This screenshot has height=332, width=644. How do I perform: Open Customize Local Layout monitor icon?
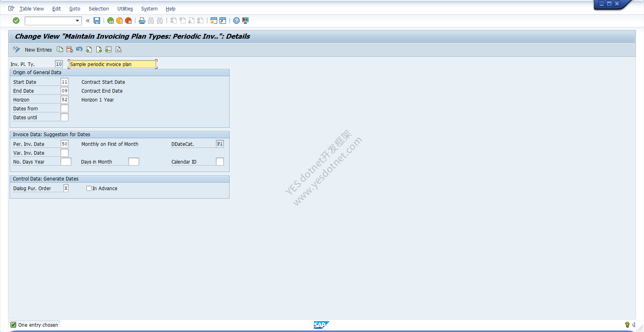[245, 21]
